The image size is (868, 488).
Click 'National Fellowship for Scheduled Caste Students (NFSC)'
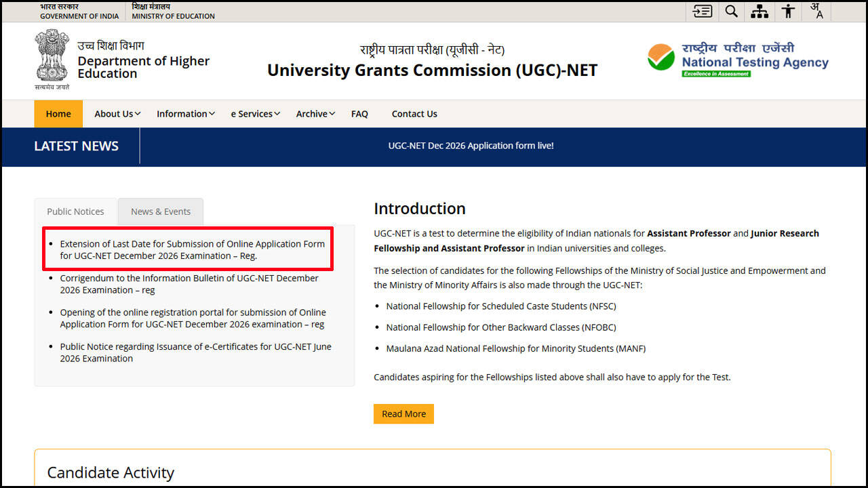501,306
